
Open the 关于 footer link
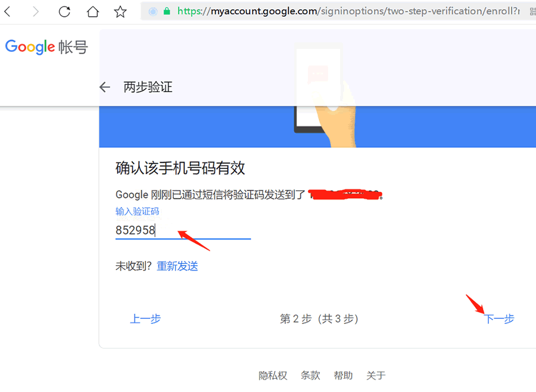click(376, 375)
